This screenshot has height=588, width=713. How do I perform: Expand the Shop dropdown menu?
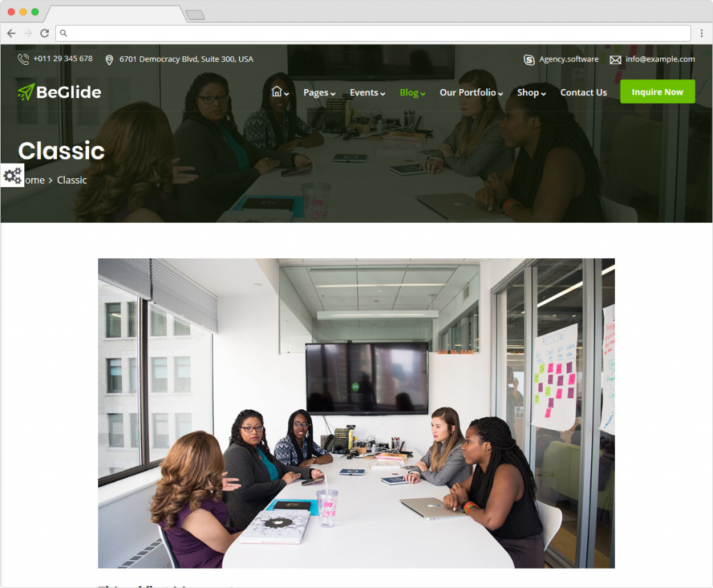click(531, 93)
